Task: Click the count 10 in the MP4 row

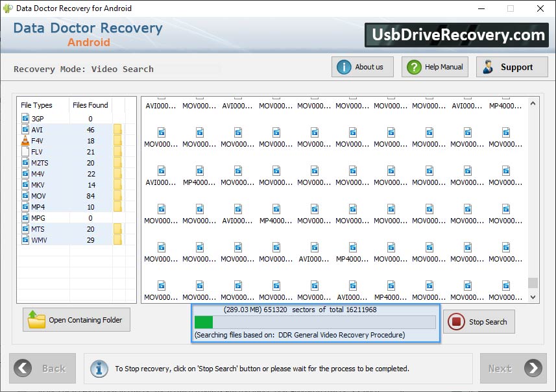Action: [91, 207]
